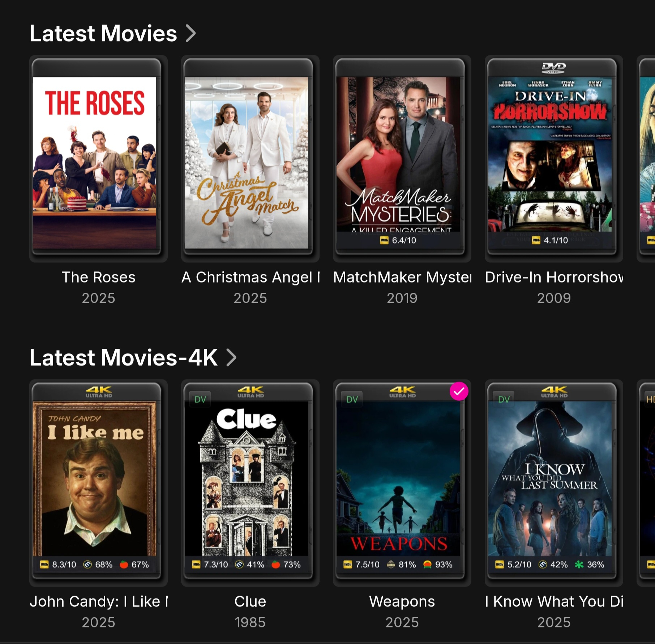The height and width of the screenshot is (644, 655).
Task: Click the DV badge on Clue cover
Action: 200,400
